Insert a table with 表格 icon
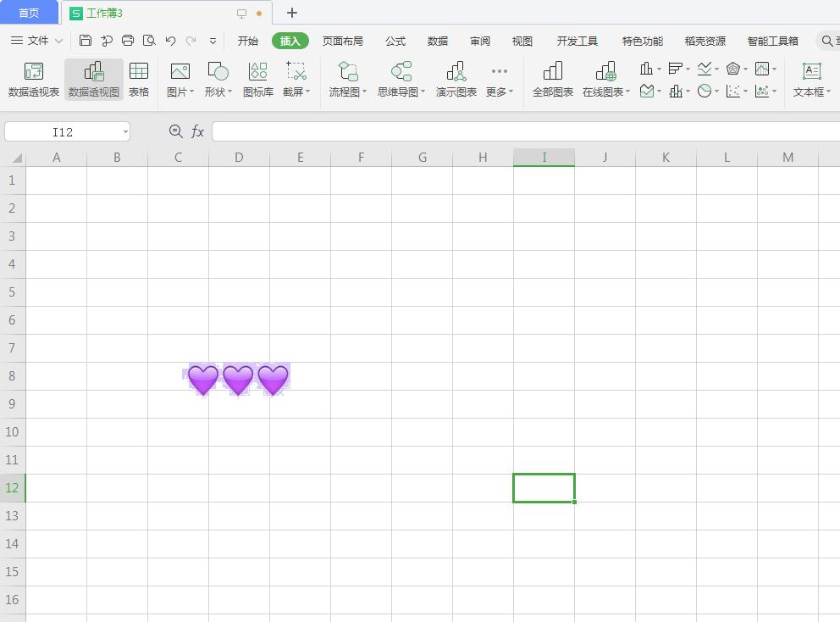Screen dimensions: 840x622 click(x=139, y=80)
